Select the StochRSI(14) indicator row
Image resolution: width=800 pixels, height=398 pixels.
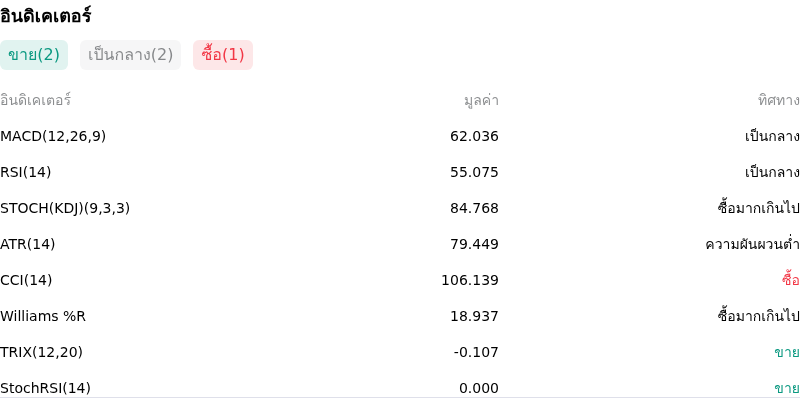click(400, 387)
